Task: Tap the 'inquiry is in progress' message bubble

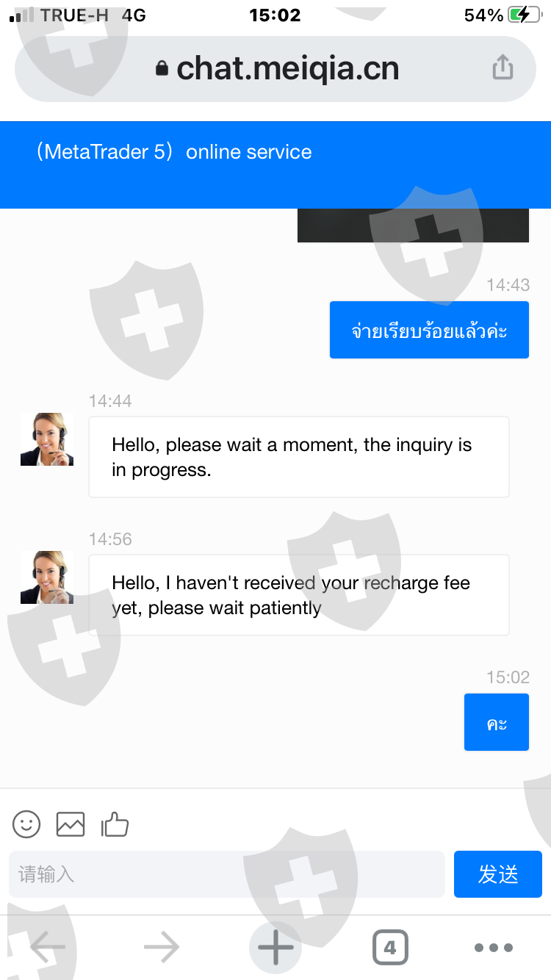Action: (x=298, y=457)
